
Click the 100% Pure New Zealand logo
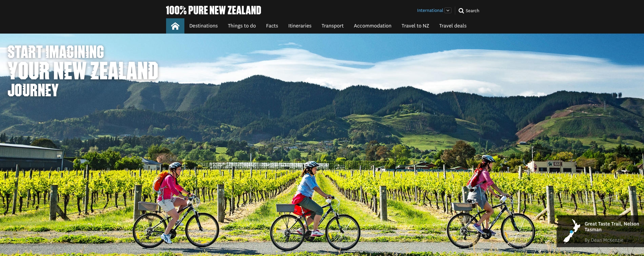point(214,10)
